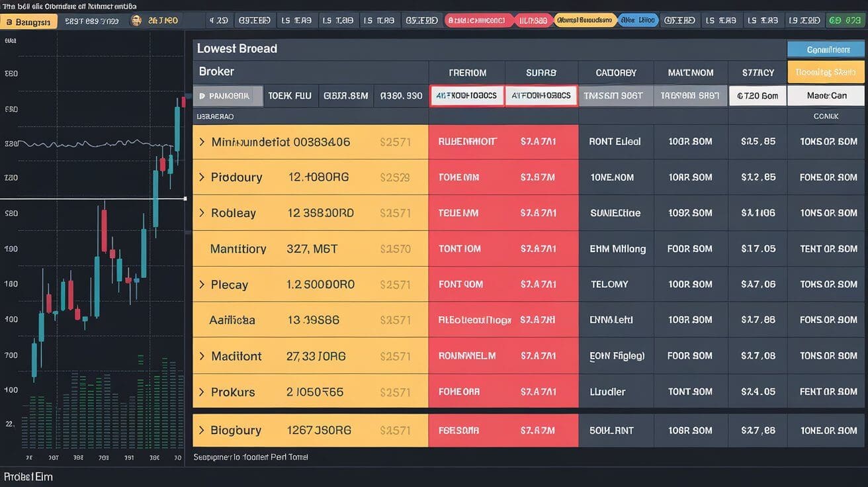The width and height of the screenshot is (868, 487).
Task: Expand the ProKurs row chevron
Action: (202, 392)
